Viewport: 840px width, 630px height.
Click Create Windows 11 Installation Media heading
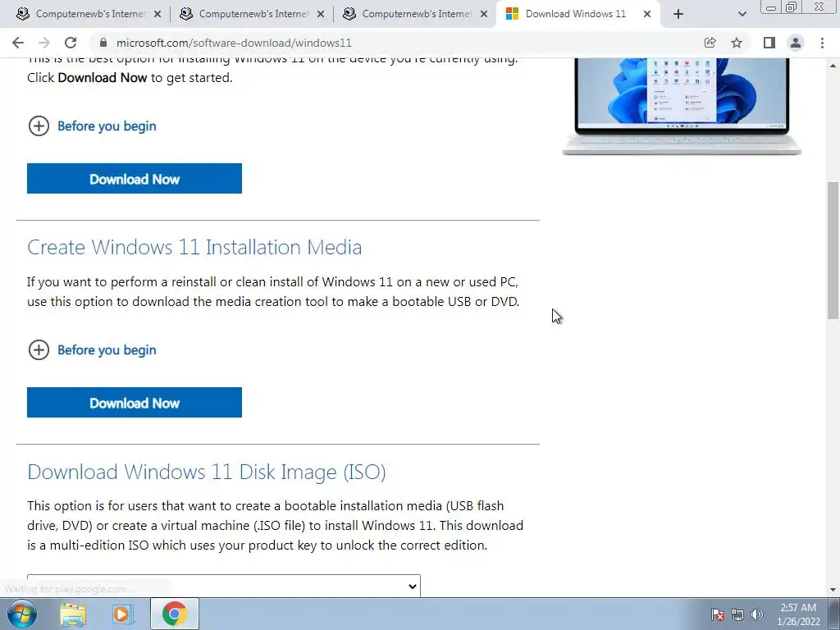(194, 247)
